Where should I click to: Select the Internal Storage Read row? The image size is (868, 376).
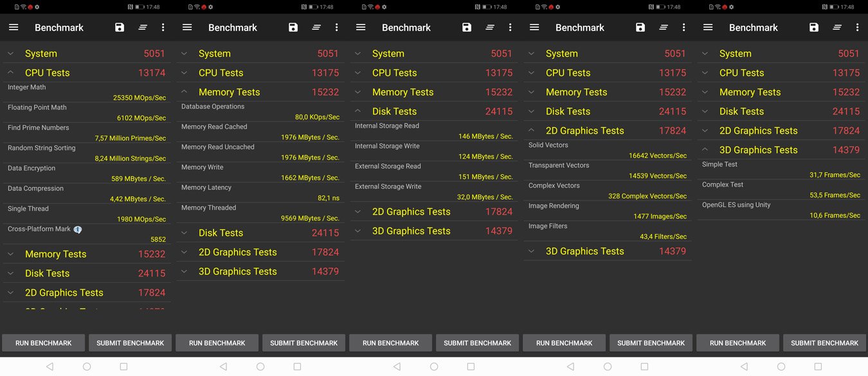(434, 131)
